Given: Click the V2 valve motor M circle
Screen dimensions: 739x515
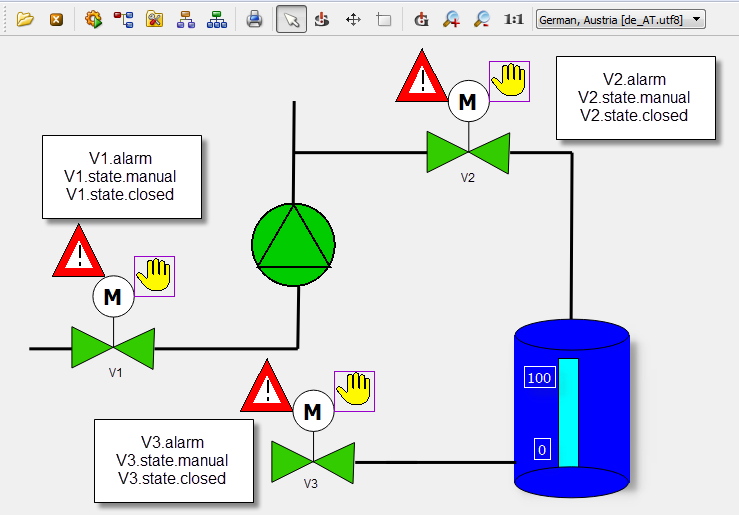Looking at the screenshot, I should [467, 101].
